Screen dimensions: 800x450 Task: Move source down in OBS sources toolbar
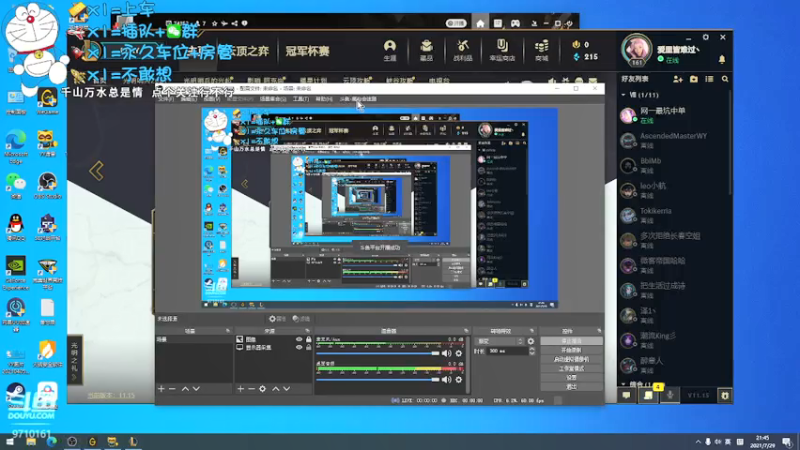tap(287, 389)
